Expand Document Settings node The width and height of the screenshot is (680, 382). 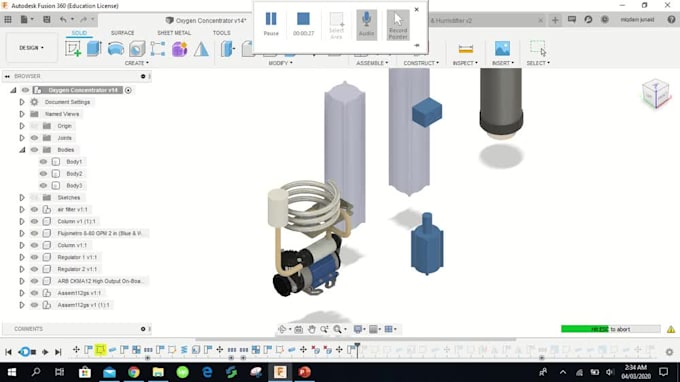pos(22,102)
